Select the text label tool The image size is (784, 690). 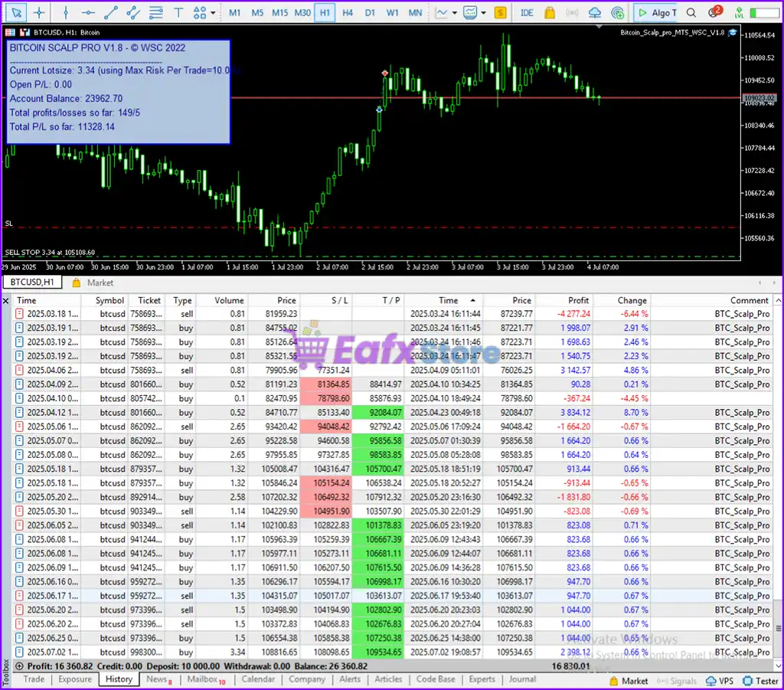[178, 12]
